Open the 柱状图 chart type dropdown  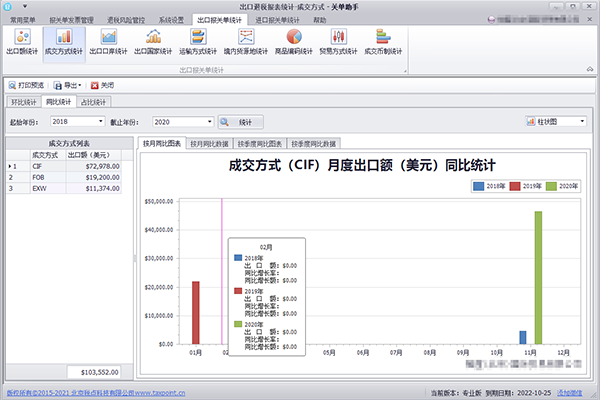[x=582, y=121]
